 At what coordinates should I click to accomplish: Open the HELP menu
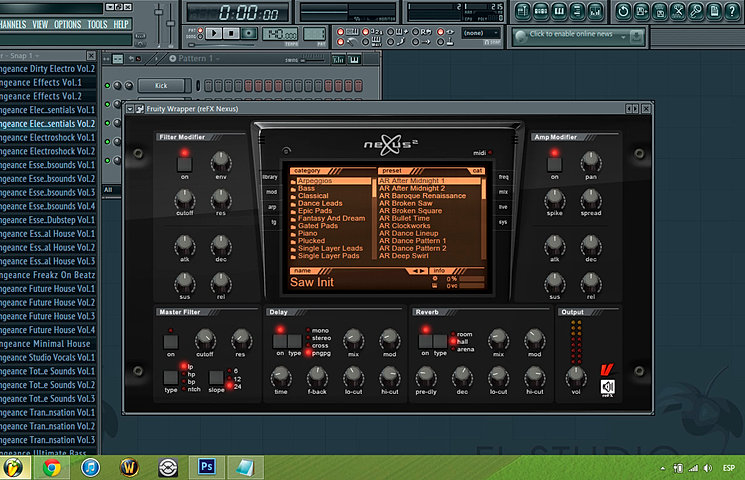click(x=121, y=24)
